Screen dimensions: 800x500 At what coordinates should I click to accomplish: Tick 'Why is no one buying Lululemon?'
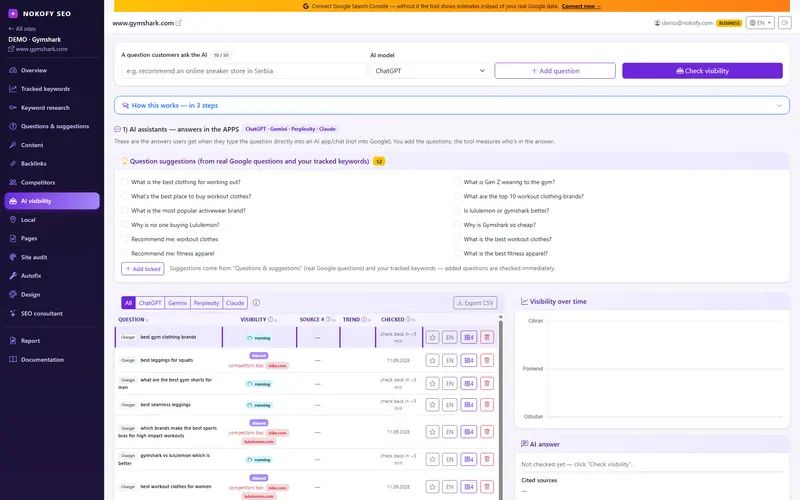pyautogui.click(x=124, y=224)
